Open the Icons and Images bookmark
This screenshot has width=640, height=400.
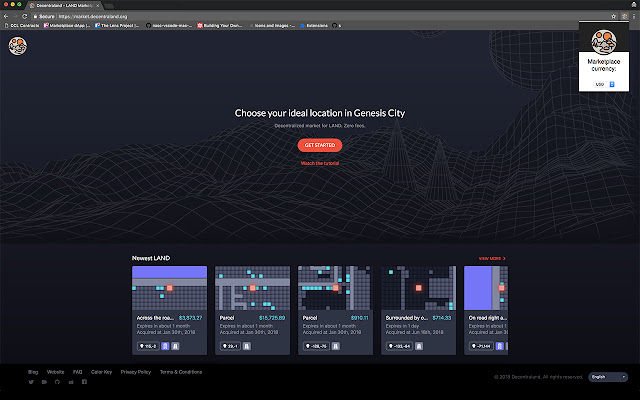point(271,25)
